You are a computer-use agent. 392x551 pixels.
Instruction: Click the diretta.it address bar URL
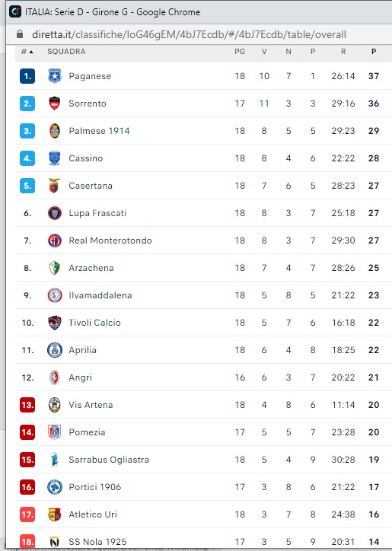coord(189,34)
